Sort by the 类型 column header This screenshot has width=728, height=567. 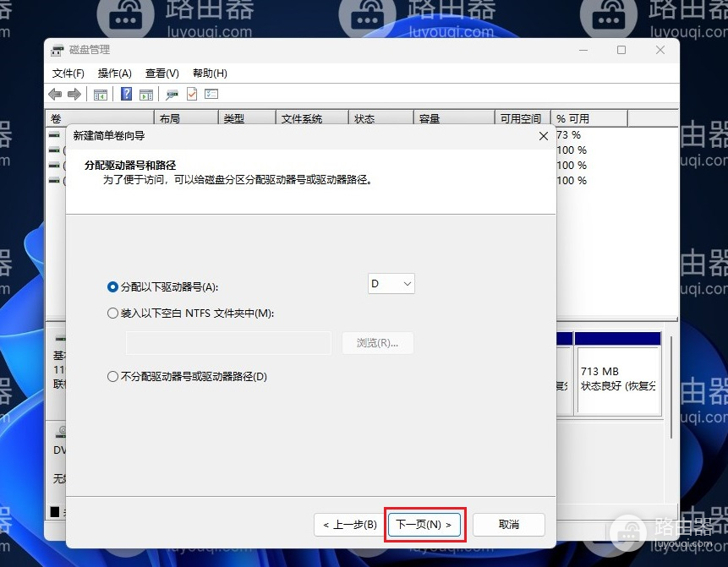coord(247,119)
